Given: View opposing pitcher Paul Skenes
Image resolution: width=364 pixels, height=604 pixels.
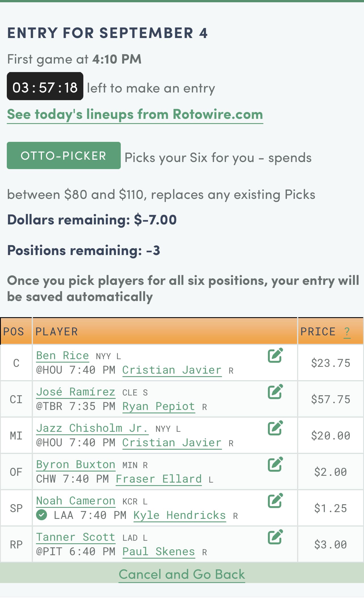Looking at the screenshot, I should [x=158, y=552].
